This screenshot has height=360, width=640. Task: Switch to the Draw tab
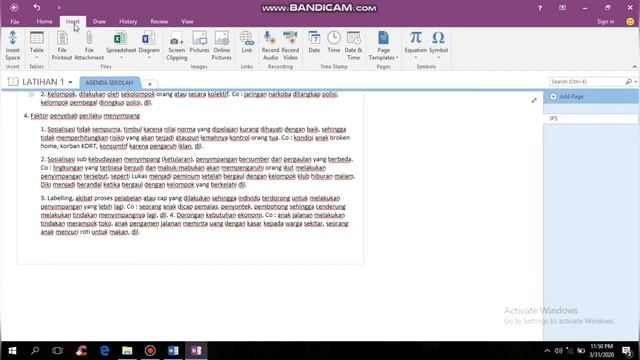tap(99, 22)
